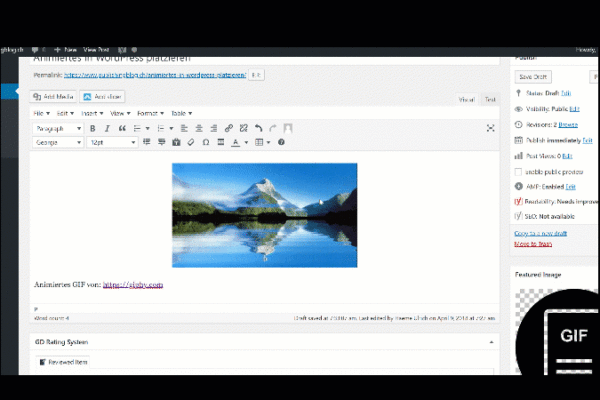This screenshot has width=600, height=400.
Task: Open the Format menu
Action: 150,113
